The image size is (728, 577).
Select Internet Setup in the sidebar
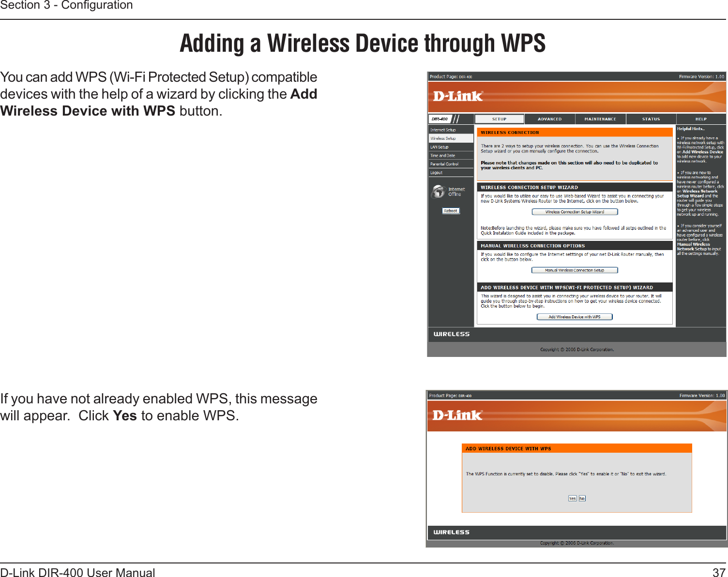pos(451,130)
